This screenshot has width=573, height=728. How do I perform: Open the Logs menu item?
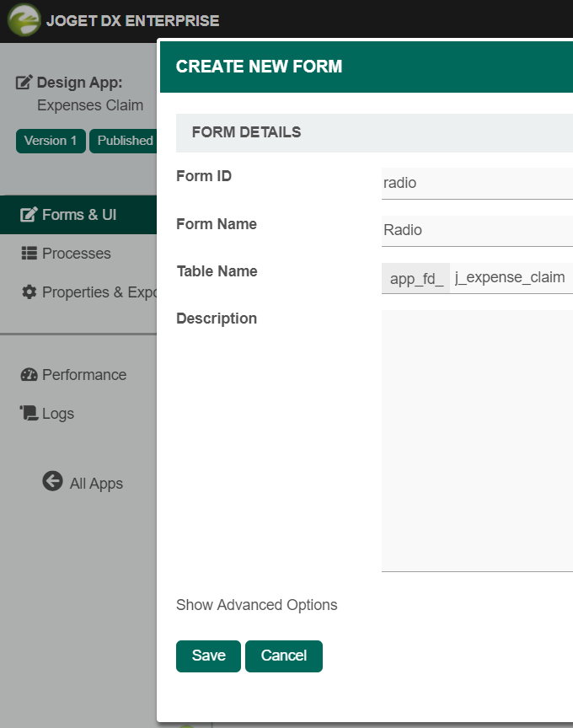click(78, 413)
